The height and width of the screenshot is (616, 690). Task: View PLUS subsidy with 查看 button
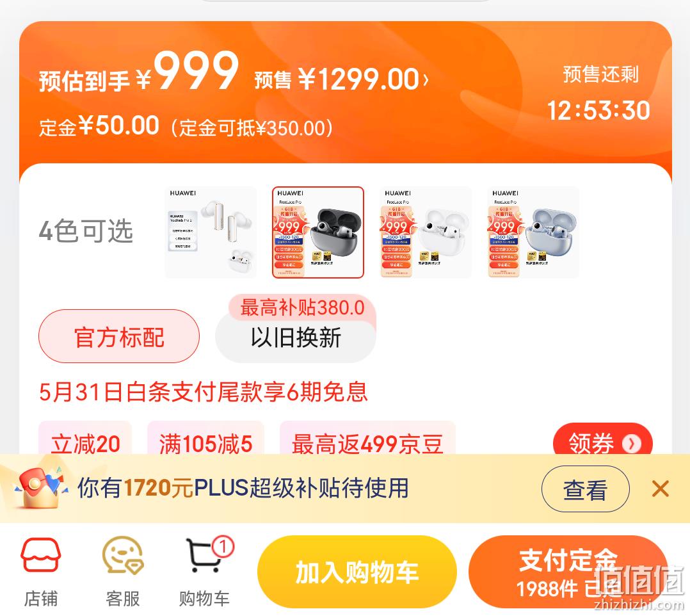(585, 489)
